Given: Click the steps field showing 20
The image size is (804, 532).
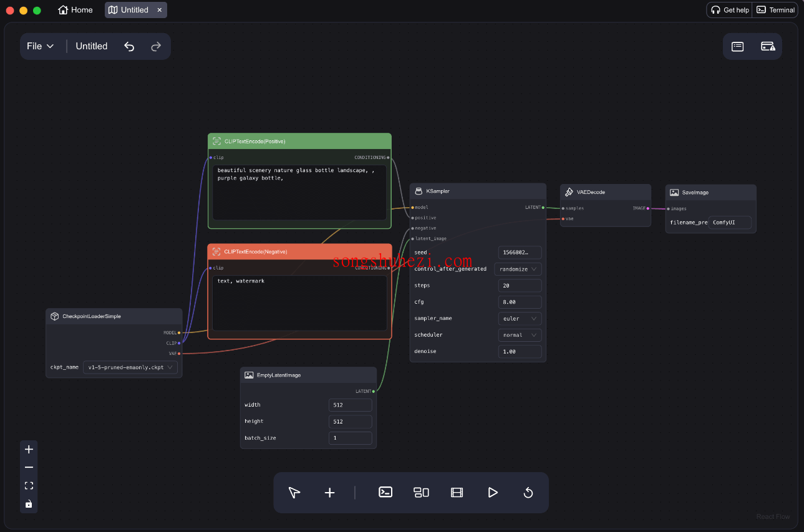Looking at the screenshot, I should coord(520,286).
